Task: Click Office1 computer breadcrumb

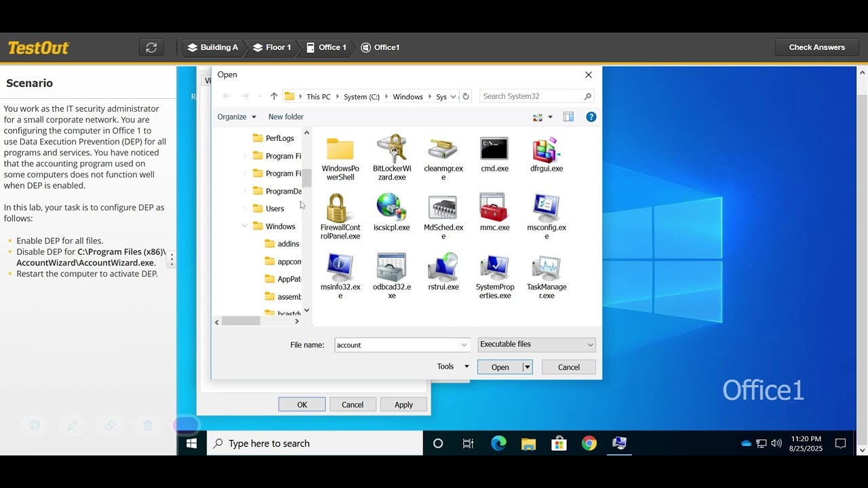Action: click(380, 47)
